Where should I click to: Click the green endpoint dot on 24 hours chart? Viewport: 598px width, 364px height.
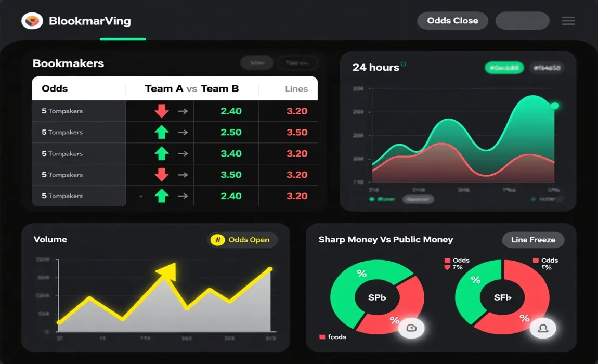click(x=555, y=106)
